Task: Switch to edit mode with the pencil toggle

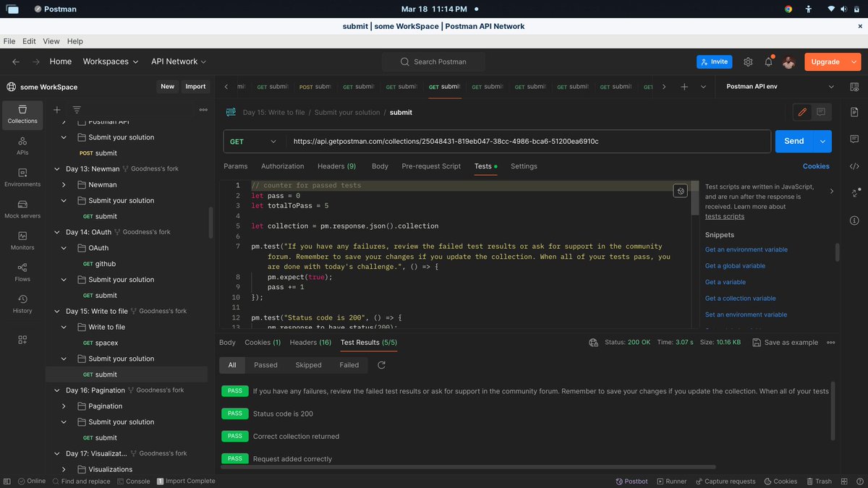Action: click(x=801, y=112)
